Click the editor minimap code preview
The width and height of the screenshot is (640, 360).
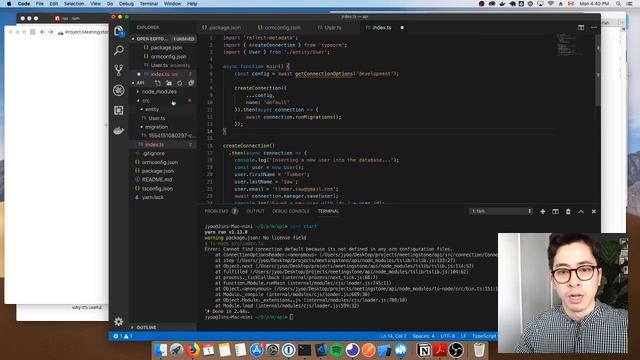coord(570,45)
